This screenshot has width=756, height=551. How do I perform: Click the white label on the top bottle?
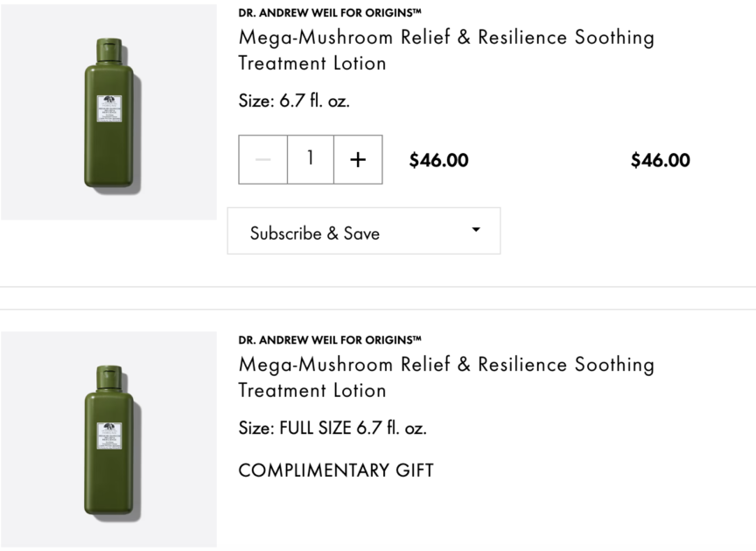(108, 110)
